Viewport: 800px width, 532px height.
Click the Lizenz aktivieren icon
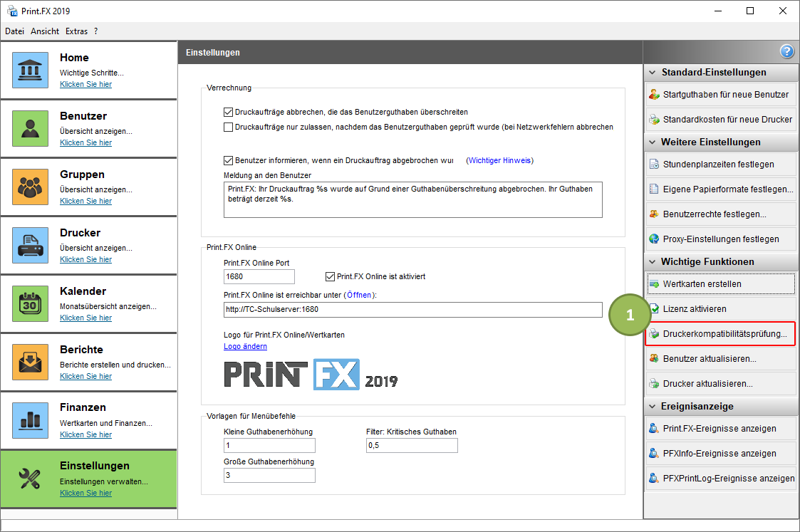(655, 308)
